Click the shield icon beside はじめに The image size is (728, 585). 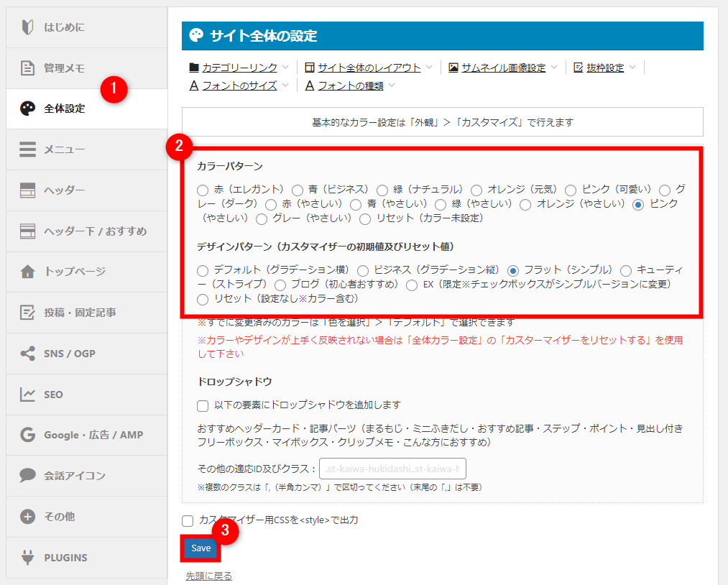click(x=27, y=27)
